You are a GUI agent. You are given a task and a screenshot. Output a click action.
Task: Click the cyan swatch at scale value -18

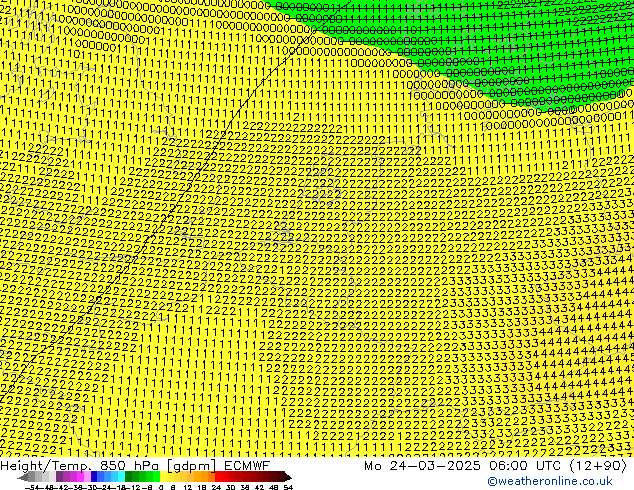click(x=121, y=476)
